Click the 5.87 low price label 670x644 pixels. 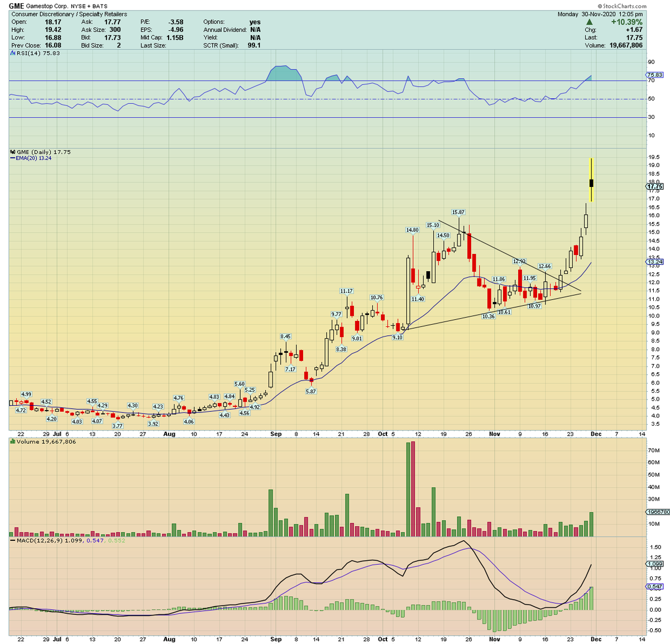pos(311,391)
